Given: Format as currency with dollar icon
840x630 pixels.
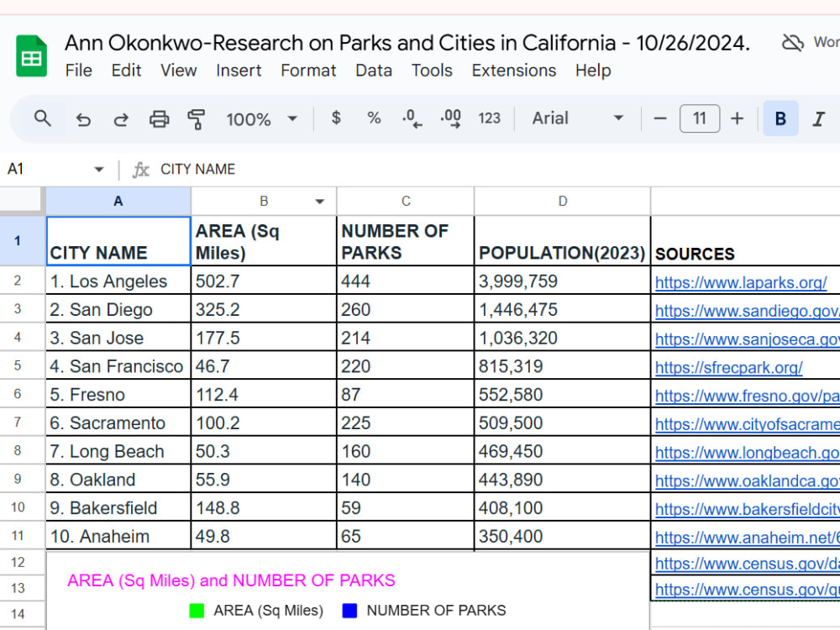Looking at the screenshot, I should [x=336, y=118].
